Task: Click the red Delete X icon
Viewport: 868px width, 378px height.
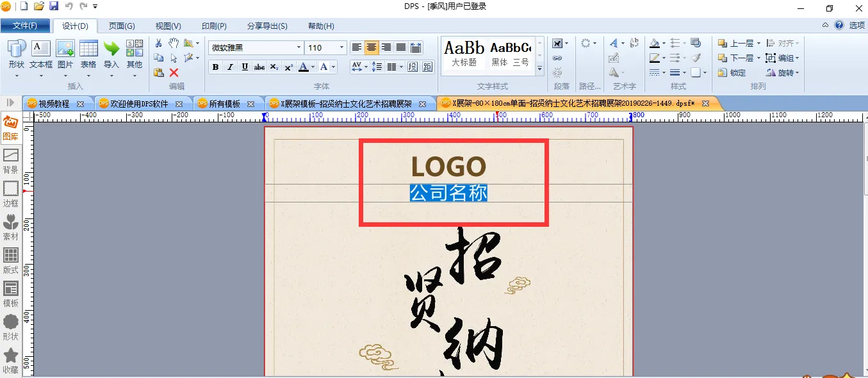Action: [174, 72]
